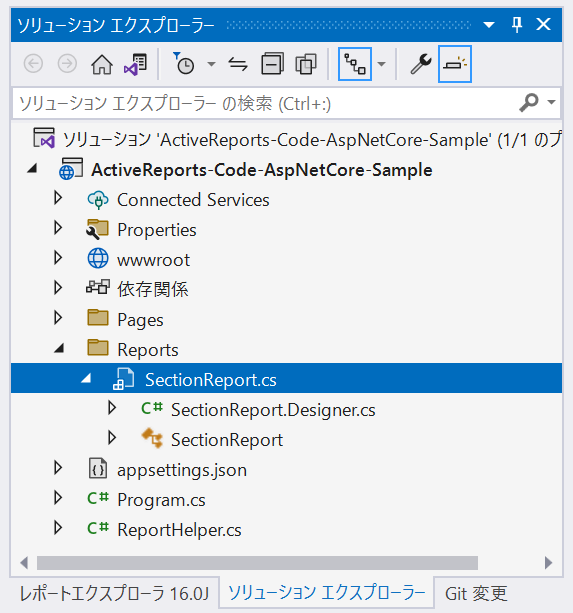Toggle Show All Files icon
The height and width of the screenshot is (613, 573).
point(306,63)
